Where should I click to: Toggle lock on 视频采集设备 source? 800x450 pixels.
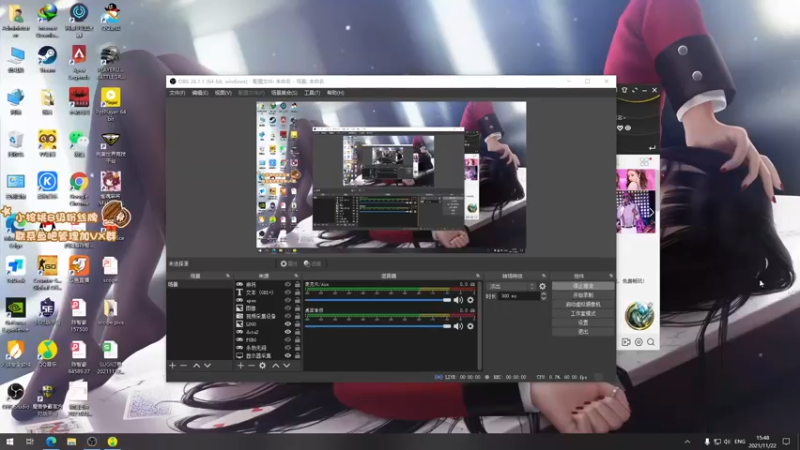(x=297, y=316)
